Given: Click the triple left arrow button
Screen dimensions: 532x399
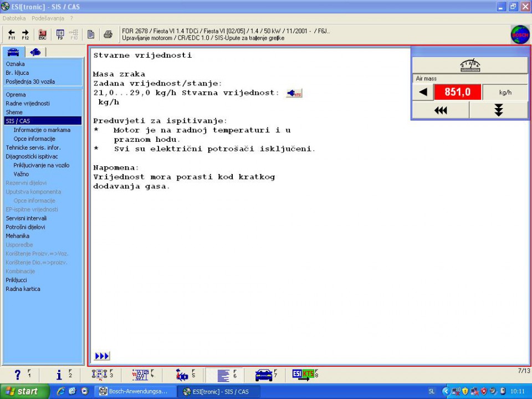Looking at the screenshot, I should coord(440,110).
